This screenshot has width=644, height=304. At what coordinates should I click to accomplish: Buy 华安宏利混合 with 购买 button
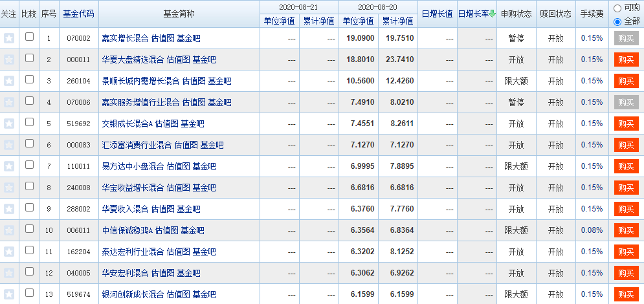pos(627,273)
